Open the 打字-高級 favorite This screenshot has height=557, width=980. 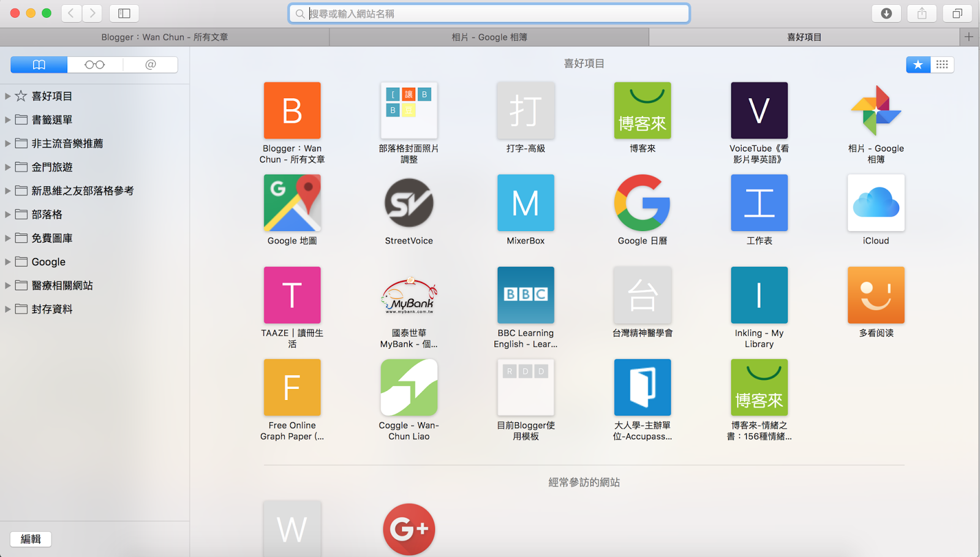point(526,110)
